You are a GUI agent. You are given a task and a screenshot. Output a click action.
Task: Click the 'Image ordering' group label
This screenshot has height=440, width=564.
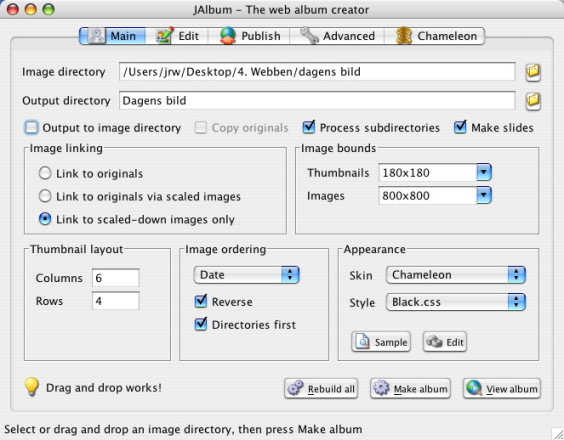(x=226, y=249)
